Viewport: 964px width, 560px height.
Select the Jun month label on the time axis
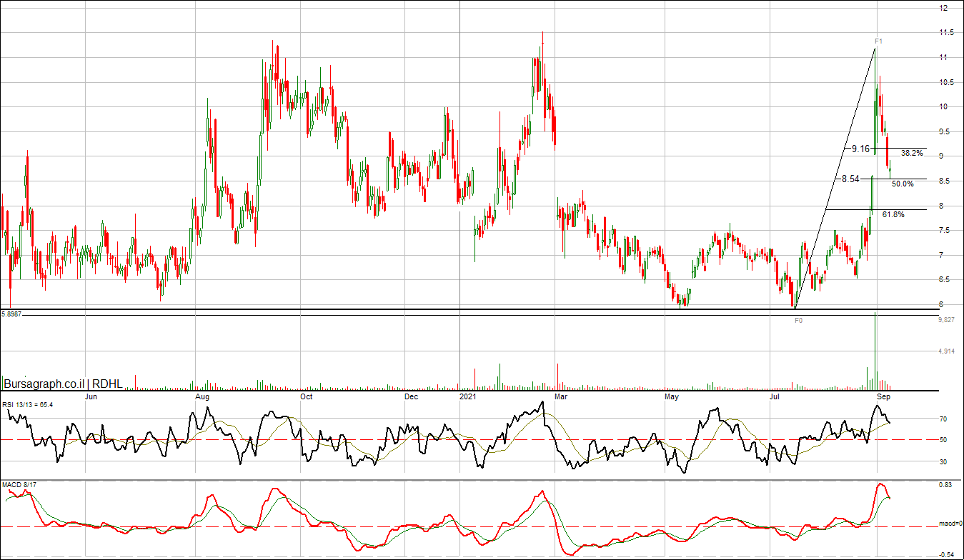pyautogui.click(x=91, y=395)
